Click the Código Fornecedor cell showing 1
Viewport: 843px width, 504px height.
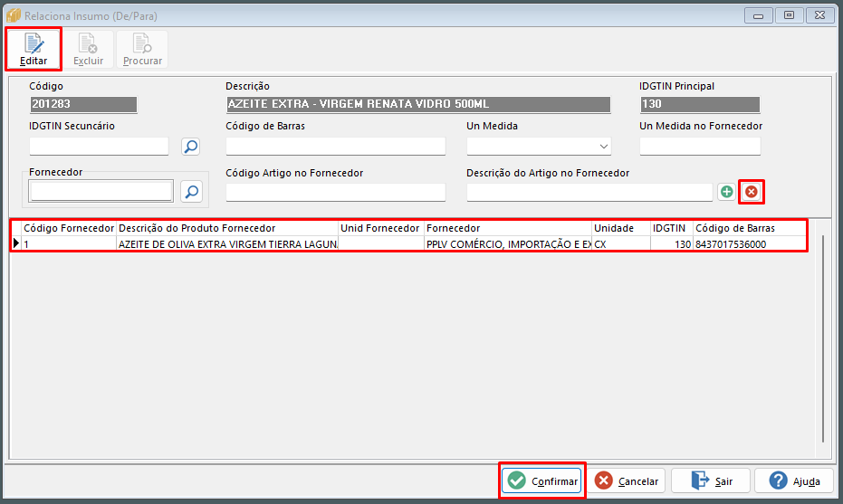[x=69, y=244]
